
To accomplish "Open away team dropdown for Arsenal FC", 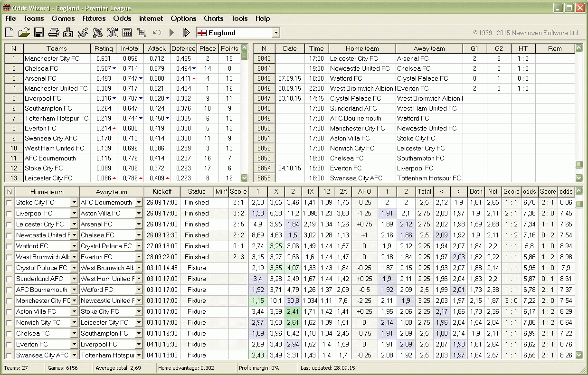I will tap(139, 225).
